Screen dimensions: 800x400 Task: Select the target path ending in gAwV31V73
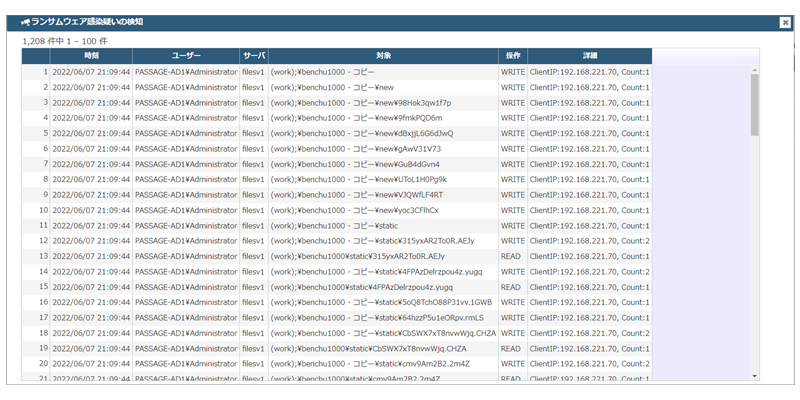pyautogui.click(x=356, y=149)
